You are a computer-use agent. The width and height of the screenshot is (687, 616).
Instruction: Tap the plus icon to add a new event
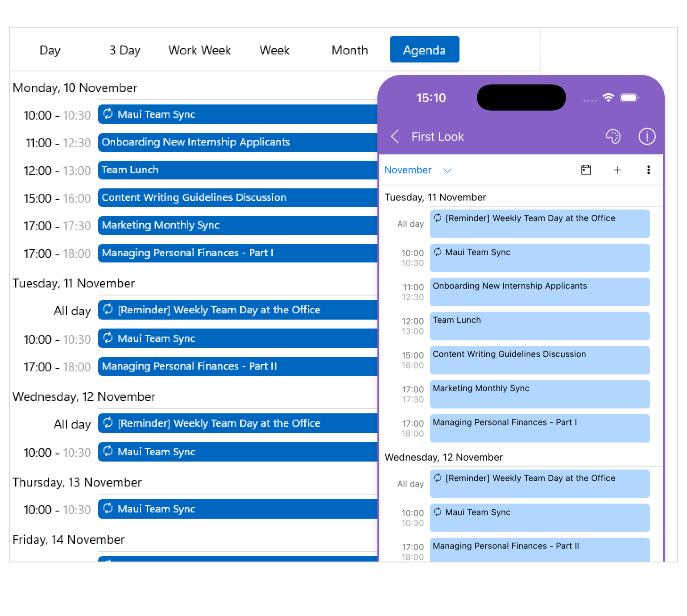[x=618, y=170]
